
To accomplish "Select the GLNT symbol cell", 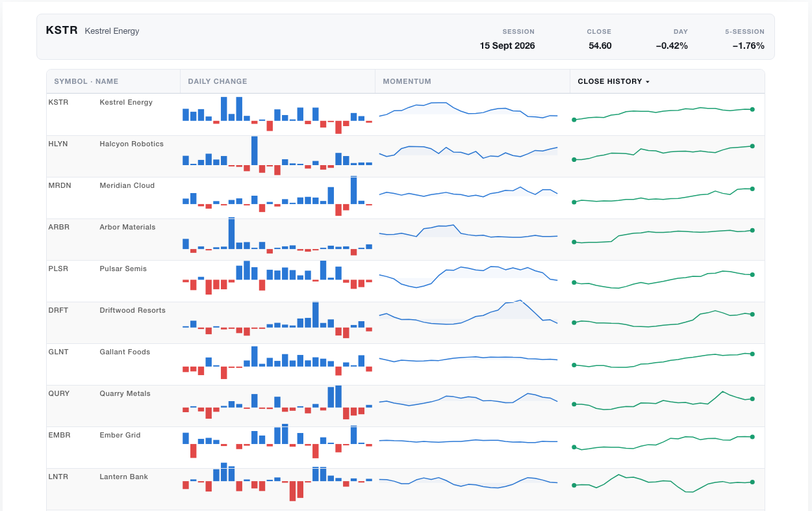I will (x=58, y=352).
